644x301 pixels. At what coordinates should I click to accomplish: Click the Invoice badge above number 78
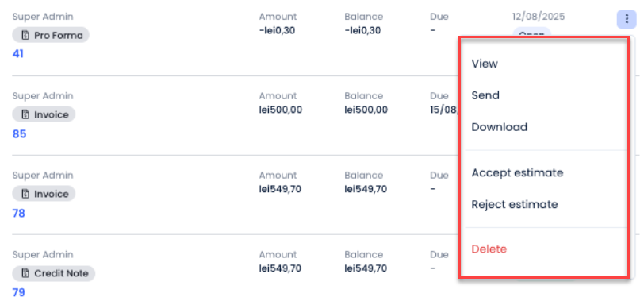44,194
